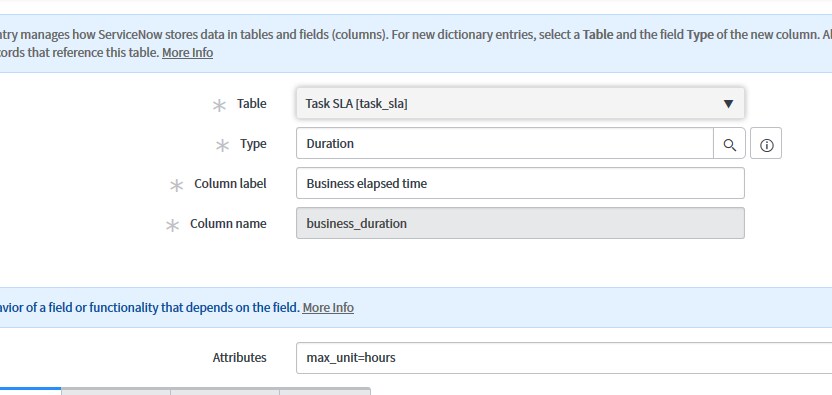Open More Info link in dictionary banner
This screenshot has height=395, width=832.
(x=187, y=53)
